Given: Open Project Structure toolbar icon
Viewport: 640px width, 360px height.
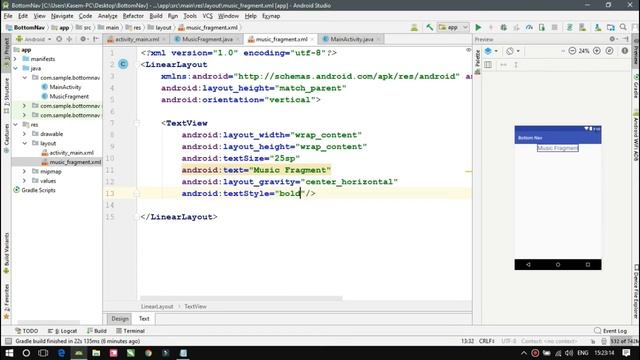Looking at the screenshot, I should [611, 27].
